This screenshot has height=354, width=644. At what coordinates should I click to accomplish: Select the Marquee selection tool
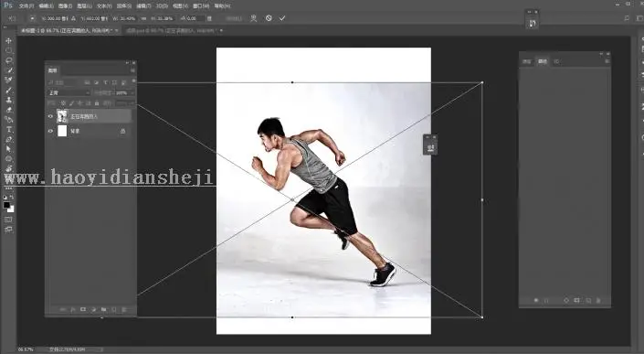point(8,50)
